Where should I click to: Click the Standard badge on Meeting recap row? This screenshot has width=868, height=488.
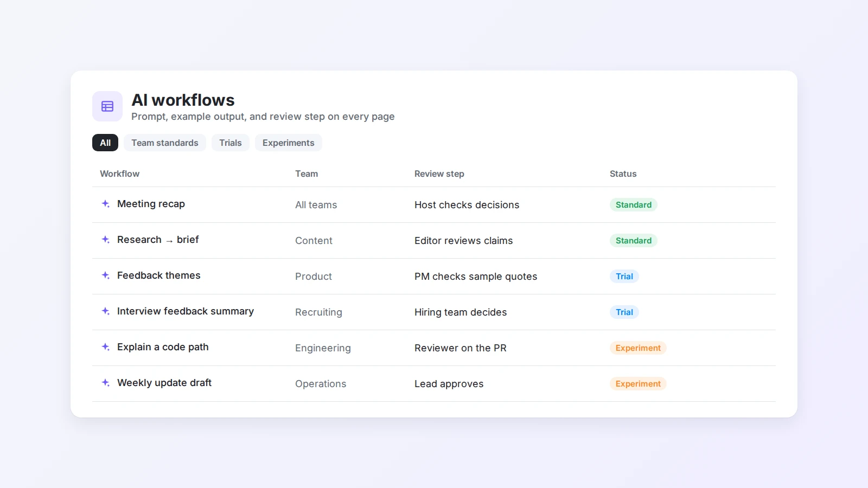[634, 205]
